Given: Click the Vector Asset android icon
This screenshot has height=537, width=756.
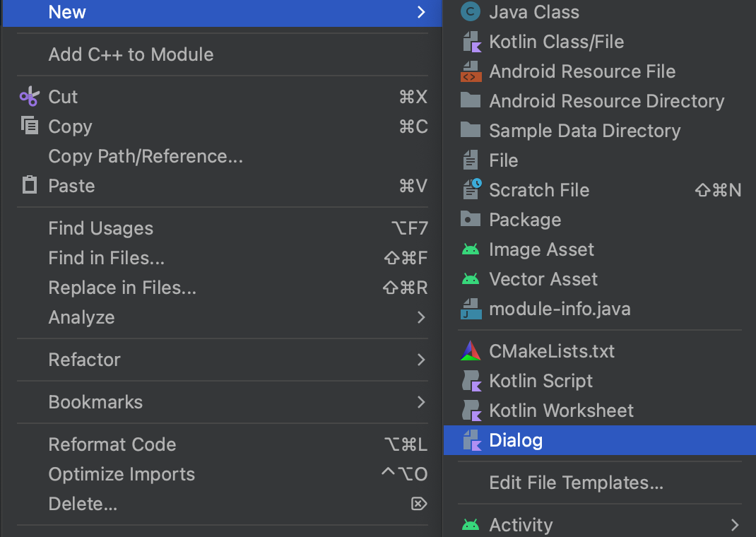Looking at the screenshot, I should [471, 279].
